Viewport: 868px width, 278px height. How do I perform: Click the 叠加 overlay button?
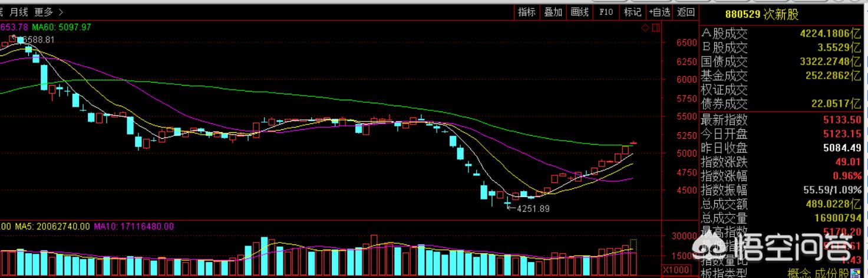click(x=553, y=12)
